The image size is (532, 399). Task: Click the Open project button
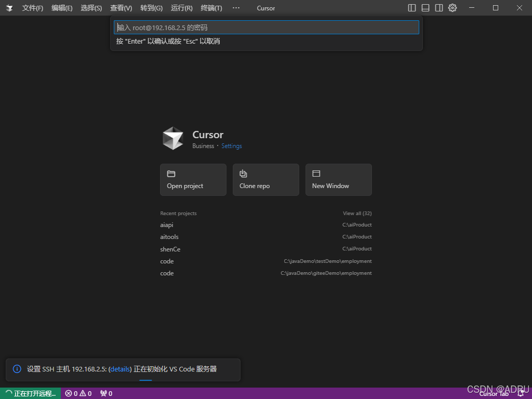pos(193,180)
